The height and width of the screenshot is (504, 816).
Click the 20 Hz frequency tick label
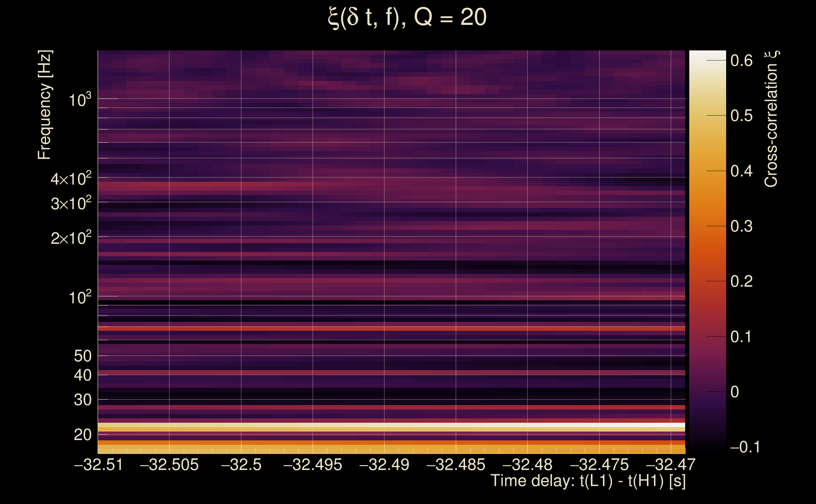pos(82,435)
